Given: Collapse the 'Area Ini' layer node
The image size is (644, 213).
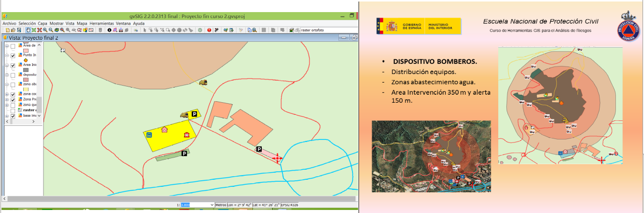Looking at the screenshot, I should [x=7, y=65].
